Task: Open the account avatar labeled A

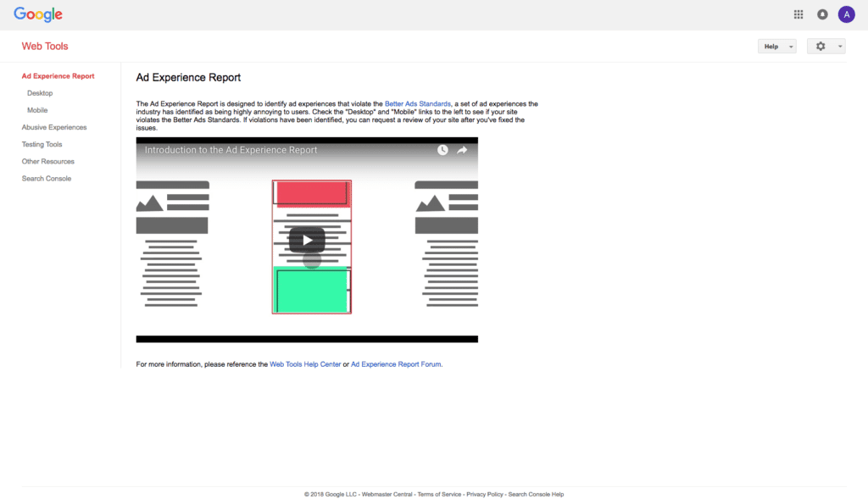Action: coord(847,14)
